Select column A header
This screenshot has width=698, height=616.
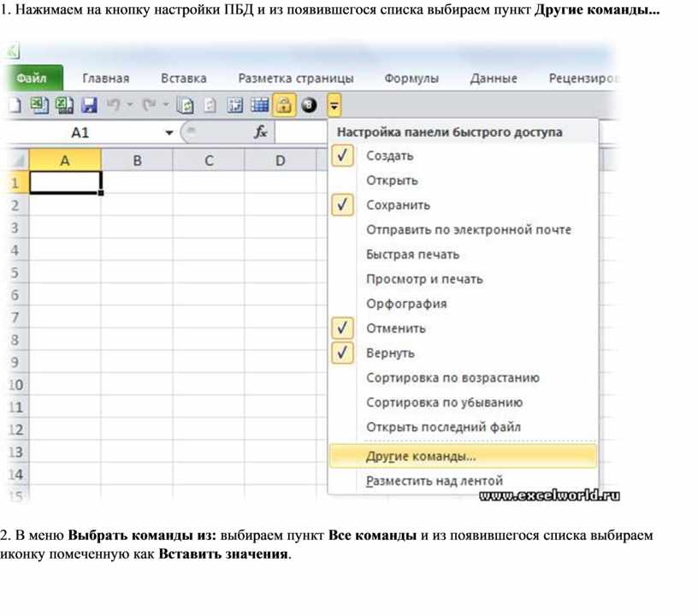pos(65,160)
